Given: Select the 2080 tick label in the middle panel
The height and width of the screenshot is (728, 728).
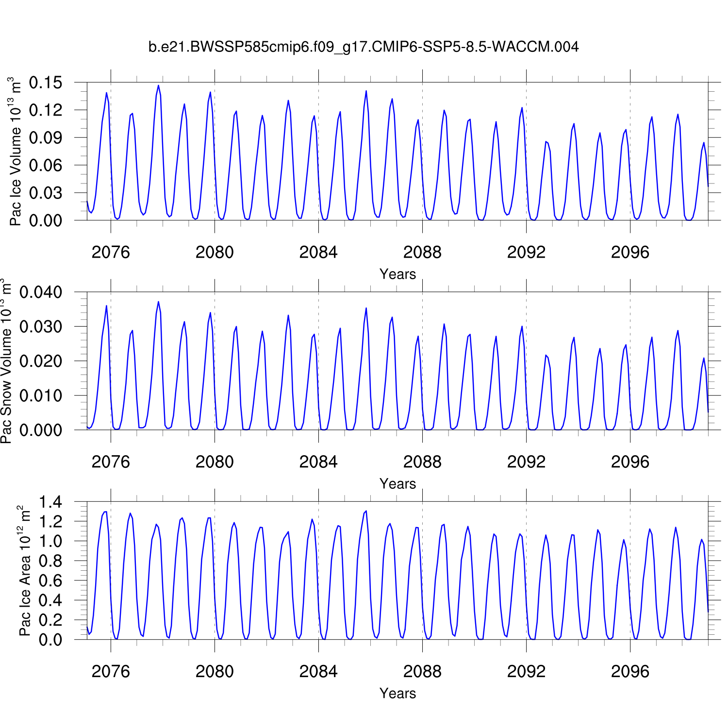Looking at the screenshot, I should pyautogui.click(x=215, y=462).
